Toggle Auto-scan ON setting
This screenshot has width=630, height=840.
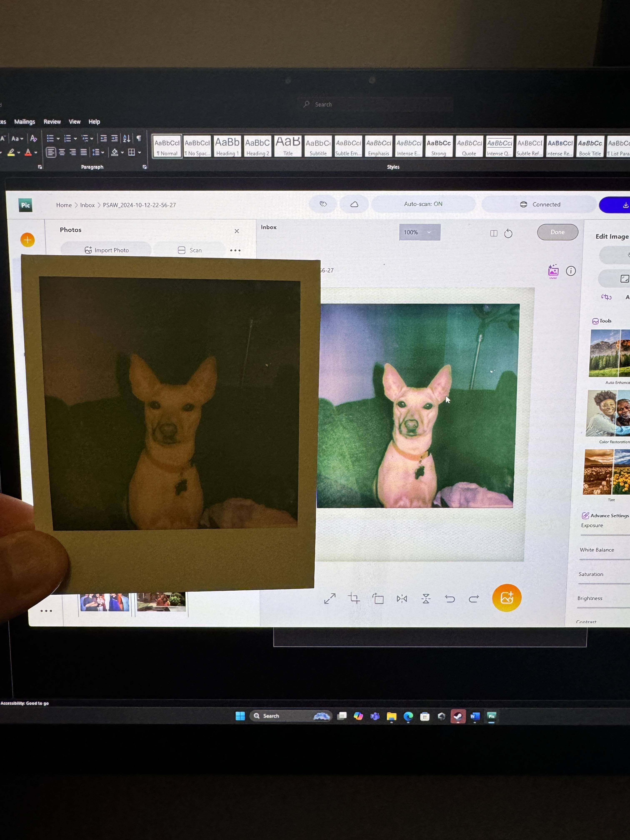(423, 204)
